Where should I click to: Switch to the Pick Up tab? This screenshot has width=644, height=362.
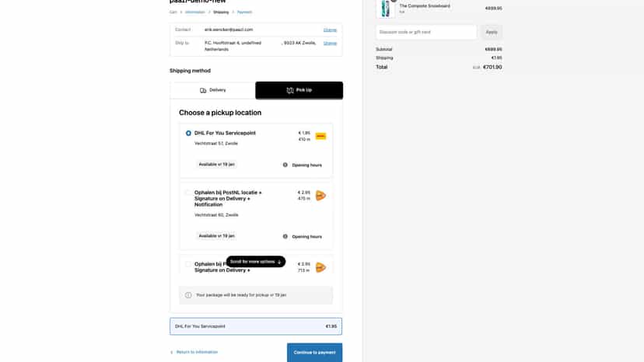point(299,90)
